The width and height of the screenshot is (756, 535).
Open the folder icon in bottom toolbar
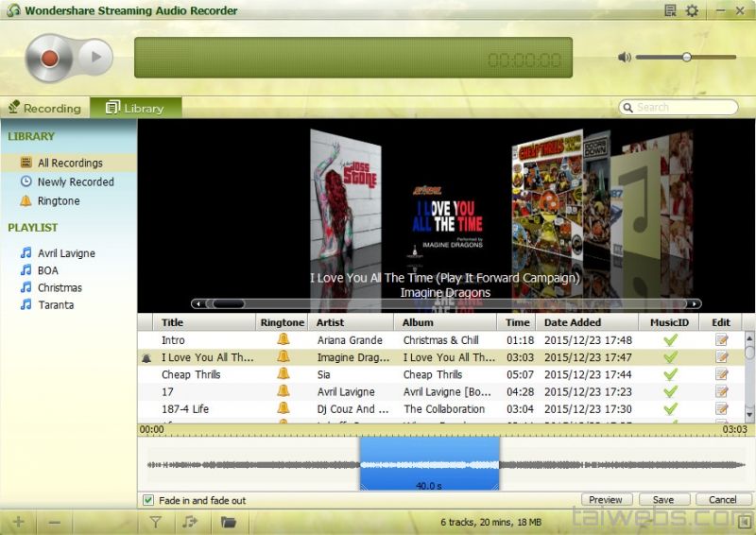point(228,521)
